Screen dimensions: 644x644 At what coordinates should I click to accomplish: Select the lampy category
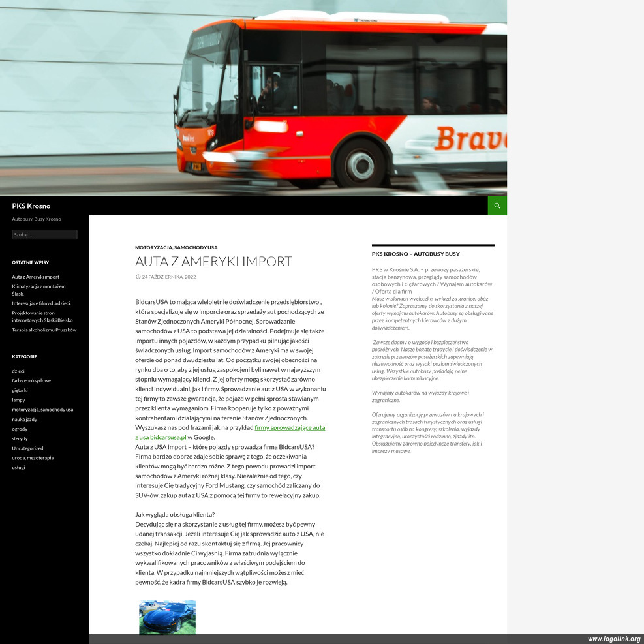click(18, 400)
